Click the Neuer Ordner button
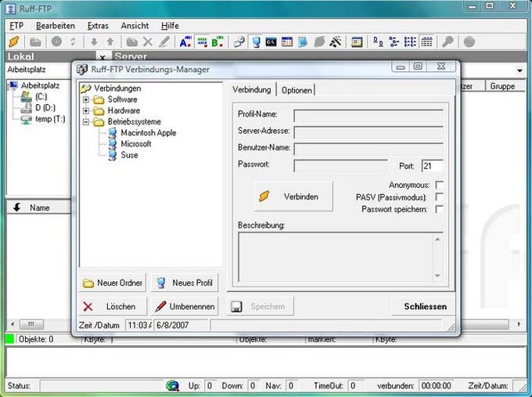This screenshot has height=397, width=532. (113, 283)
